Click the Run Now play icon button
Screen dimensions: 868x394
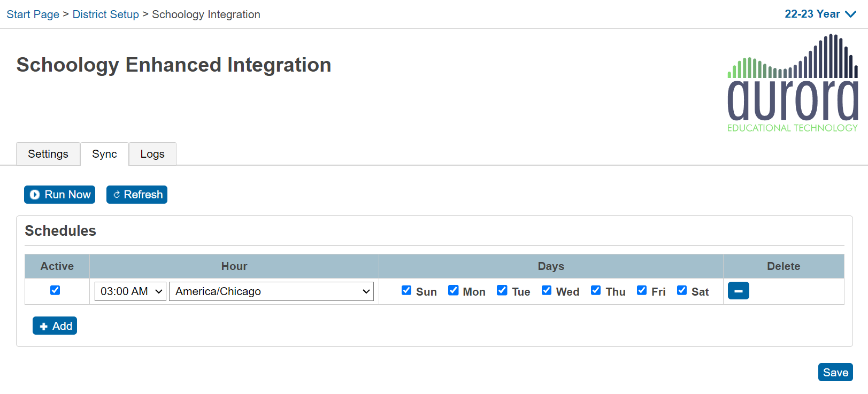click(x=59, y=195)
